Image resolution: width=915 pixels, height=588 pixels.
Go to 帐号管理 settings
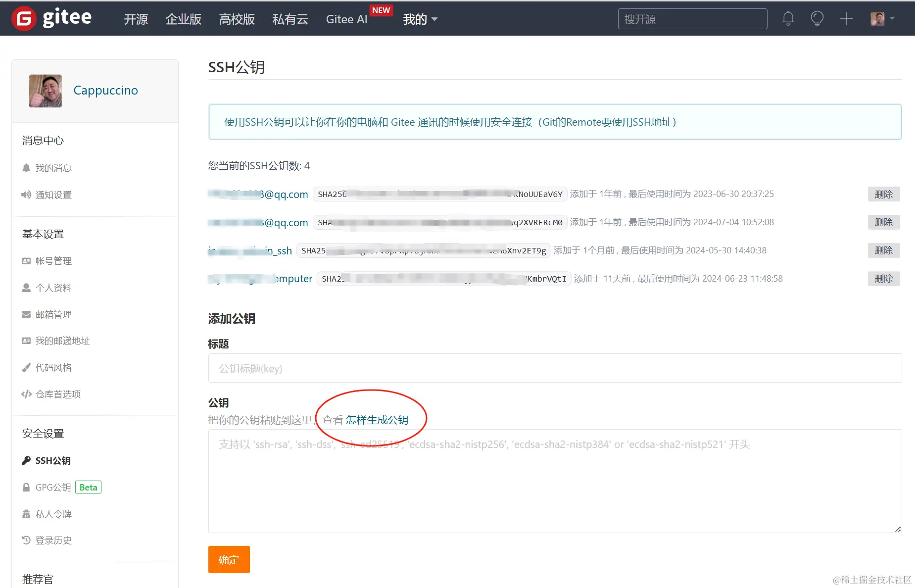53,261
